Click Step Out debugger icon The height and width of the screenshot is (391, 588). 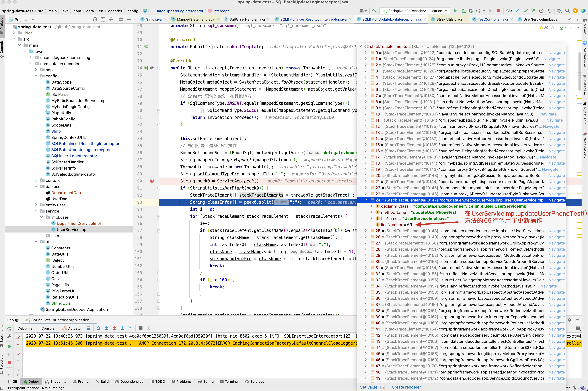(122, 328)
